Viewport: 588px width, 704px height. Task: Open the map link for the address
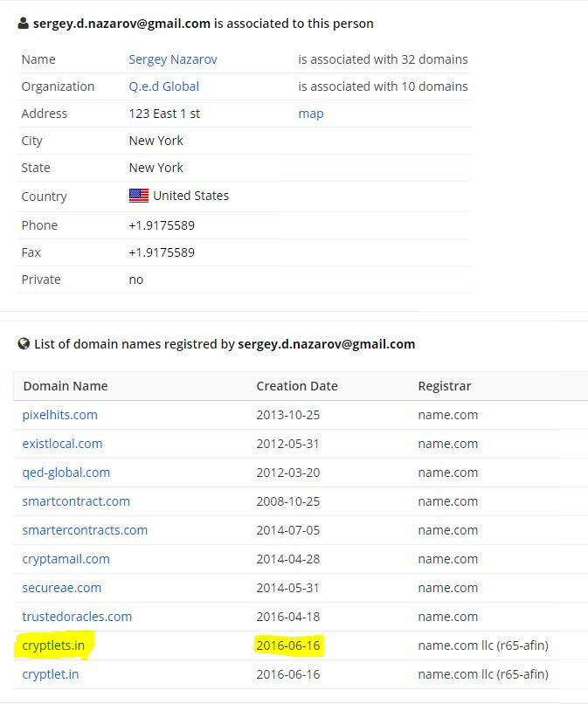(x=311, y=114)
